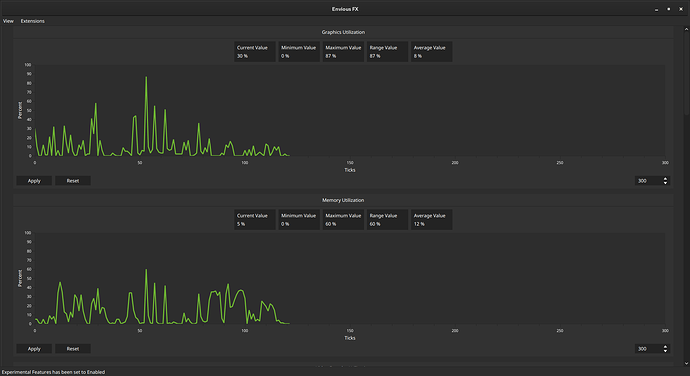Decrease Graphics Utilization tick count with down arrow
This screenshot has height=376, width=690.
(665, 183)
